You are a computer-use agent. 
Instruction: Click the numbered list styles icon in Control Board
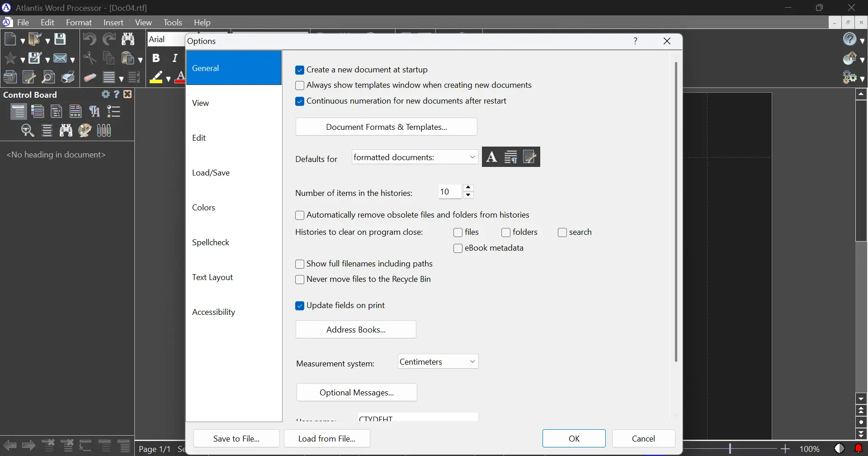pos(113,111)
